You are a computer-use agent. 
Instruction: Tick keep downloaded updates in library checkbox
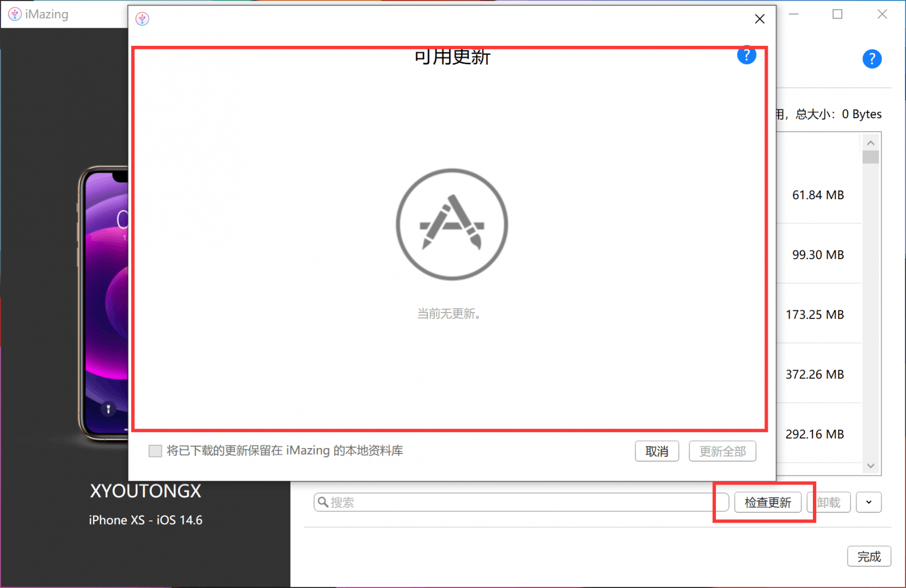point(155,451)
